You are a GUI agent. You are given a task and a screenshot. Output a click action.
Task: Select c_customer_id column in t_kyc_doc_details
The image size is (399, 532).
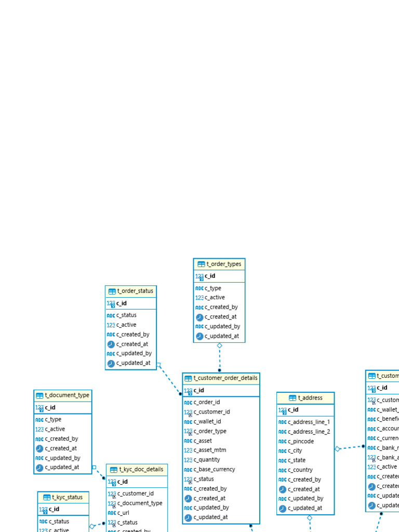(137, 494)
